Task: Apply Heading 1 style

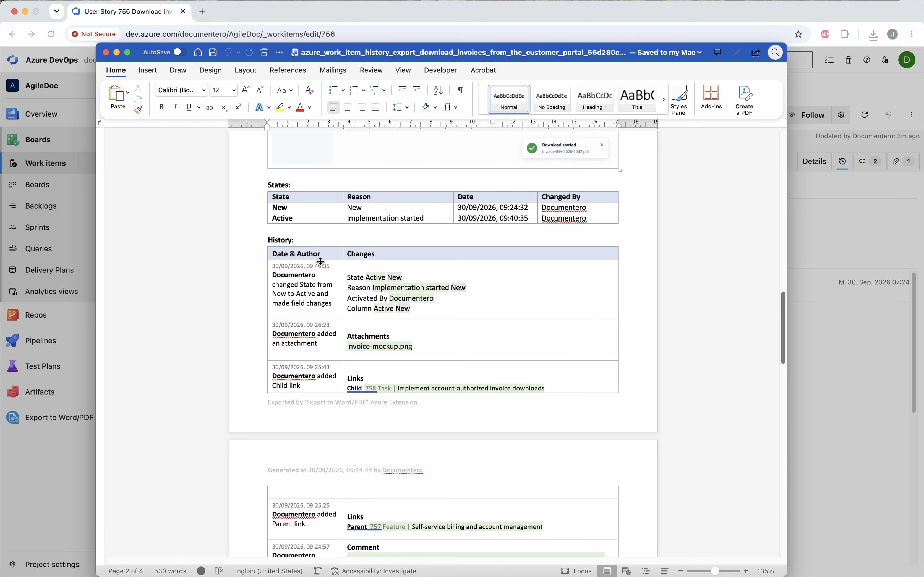Action: coord(594,99)
